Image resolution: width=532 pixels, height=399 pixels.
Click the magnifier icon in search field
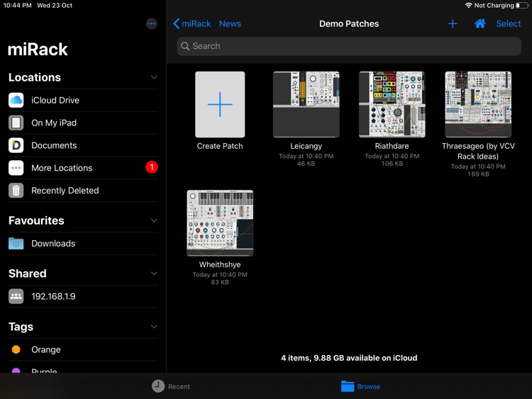[185, 46]
